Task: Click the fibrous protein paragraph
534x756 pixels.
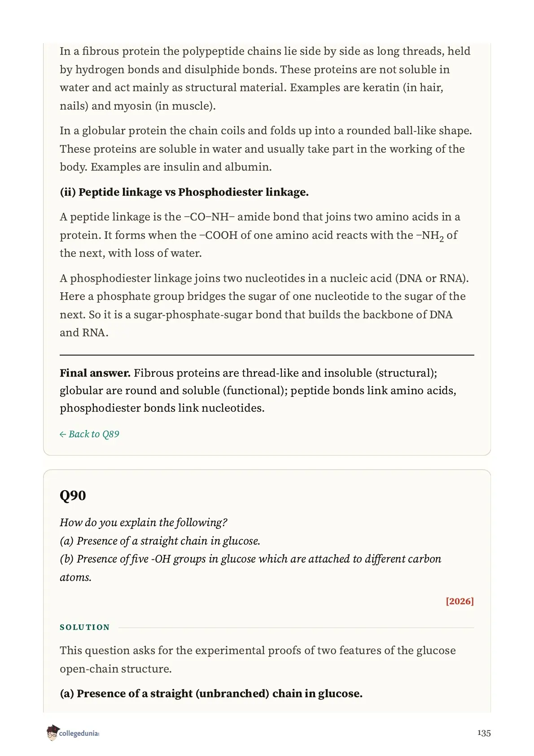Action: (x=265, y=79)
